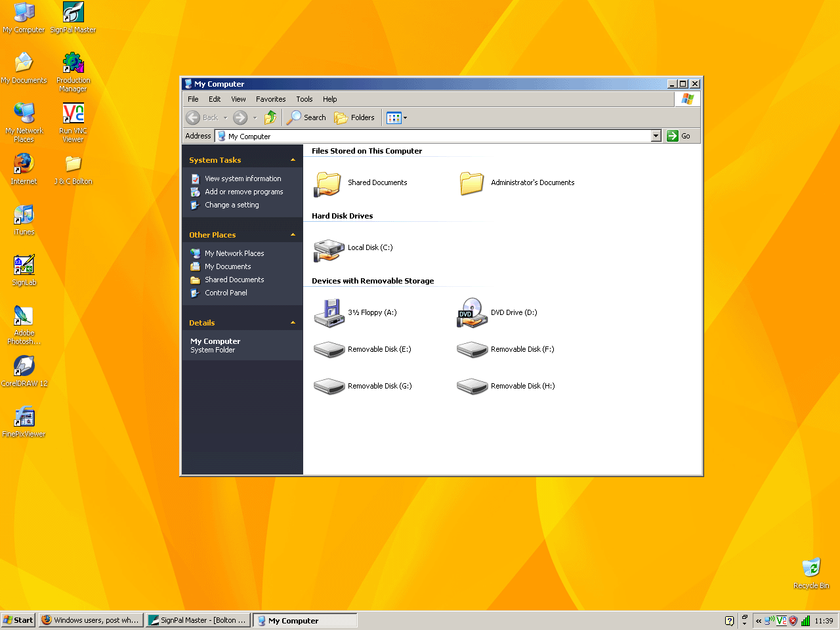The width and height of the screenshot is (840, 630).
Task: Click the 11:39 clock in tray
Action: (824, 621)
